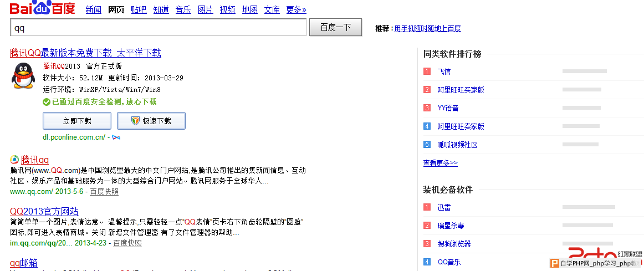Click dl.pconline.com.cn green URL text
The image size is (644, 271).
point(74,137)
